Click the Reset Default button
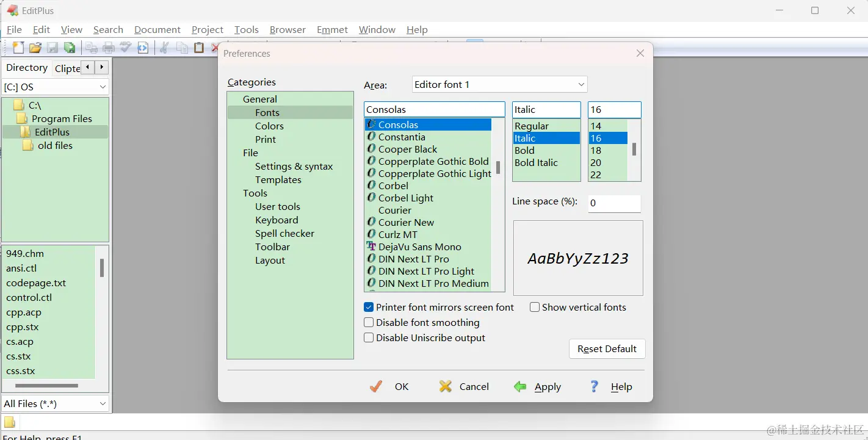The width and height of the screenshot is (868, 440). 607,349
